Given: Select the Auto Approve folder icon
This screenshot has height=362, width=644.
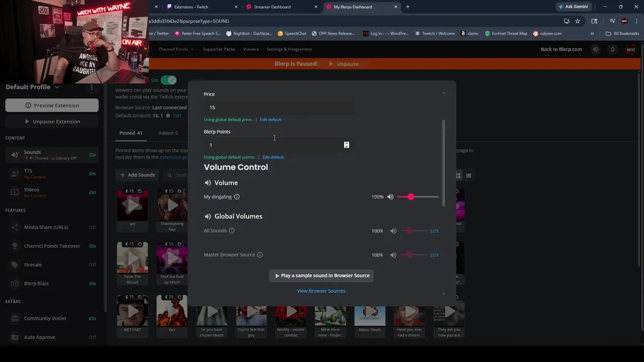Looking at the screenshot, I should (x=15, y=337).
